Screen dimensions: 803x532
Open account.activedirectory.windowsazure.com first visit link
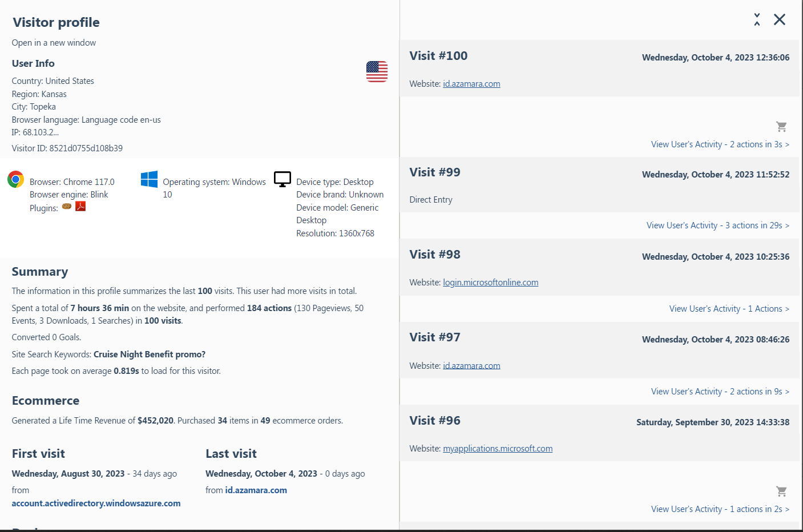96,503
